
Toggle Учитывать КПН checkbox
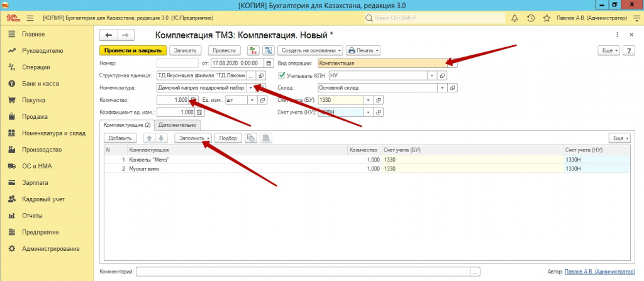(x=281, y=75)
